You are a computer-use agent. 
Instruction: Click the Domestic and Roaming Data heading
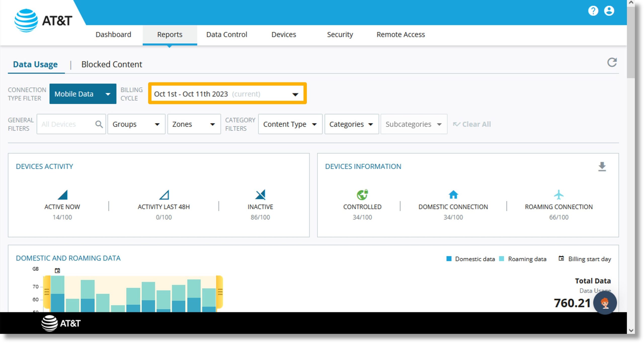point(68,258)
